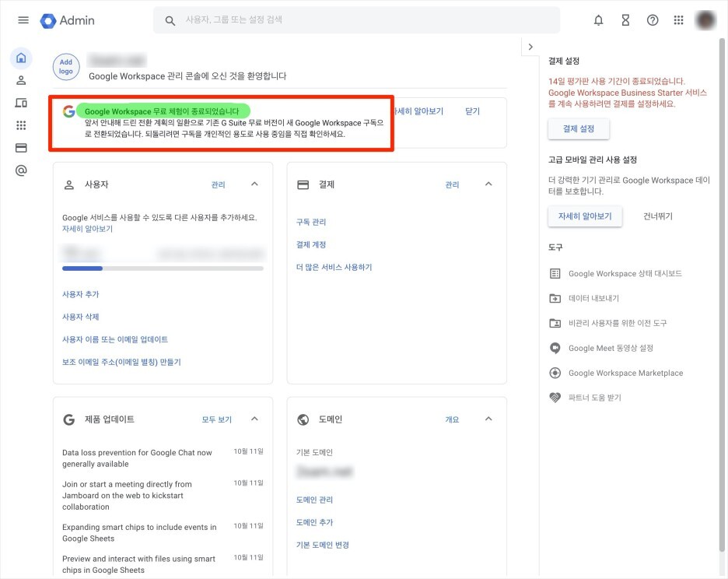Viewport: 728px width, 579px height.
Task: Collapse the 사용자 card
Action: tap(254, 184)
